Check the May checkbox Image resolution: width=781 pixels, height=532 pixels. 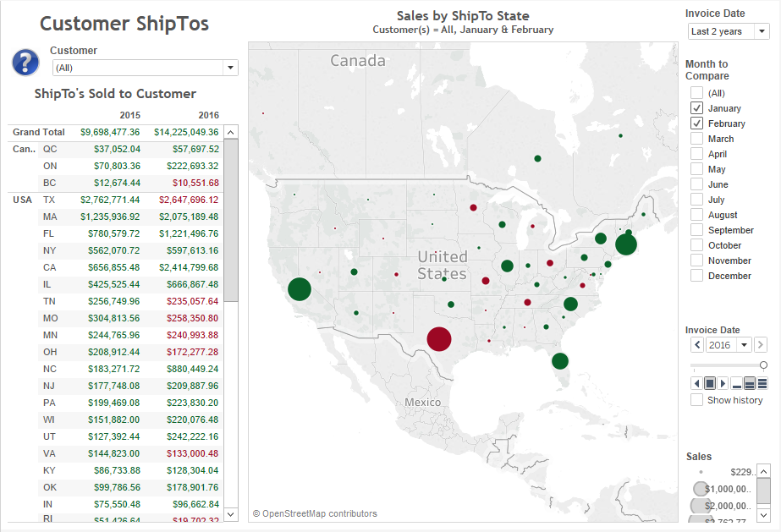click(697, 169)
